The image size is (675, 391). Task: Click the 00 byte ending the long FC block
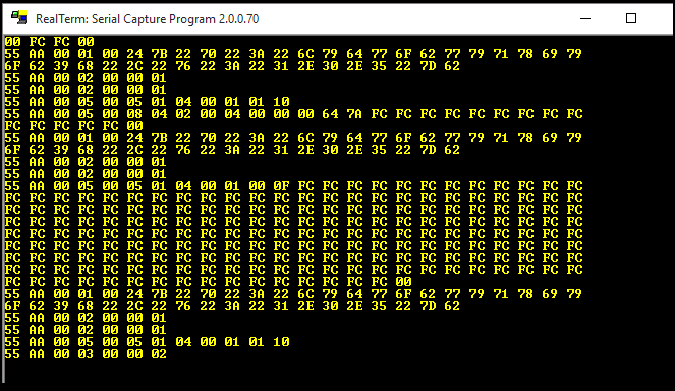(403, 282)
